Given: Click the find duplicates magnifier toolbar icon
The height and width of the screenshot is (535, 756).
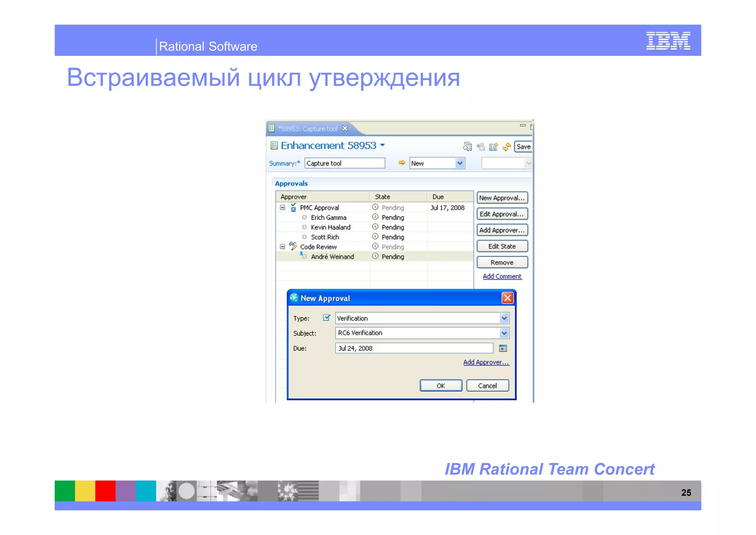Looking at the screenshot, I should pos(467,147).
